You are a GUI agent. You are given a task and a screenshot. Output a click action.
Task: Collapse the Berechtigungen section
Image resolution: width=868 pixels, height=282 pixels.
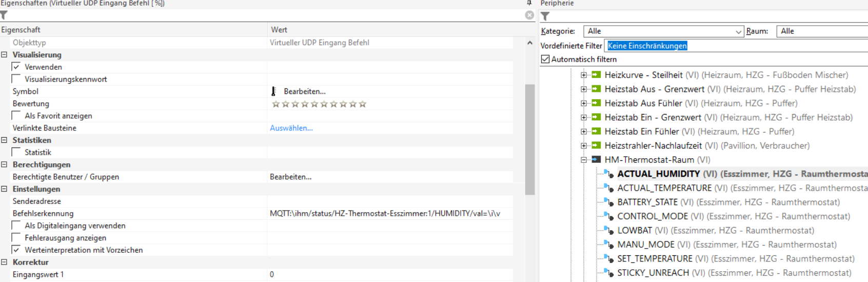click(4, 165)
